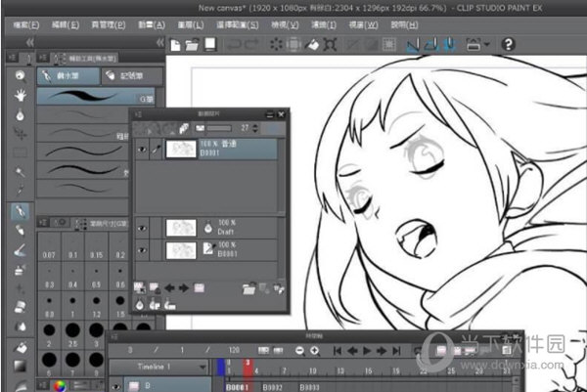The width and height of the screenshot is (587, 392).
Task: Toggle visibility of timeline track B
Action: point(116,386)
